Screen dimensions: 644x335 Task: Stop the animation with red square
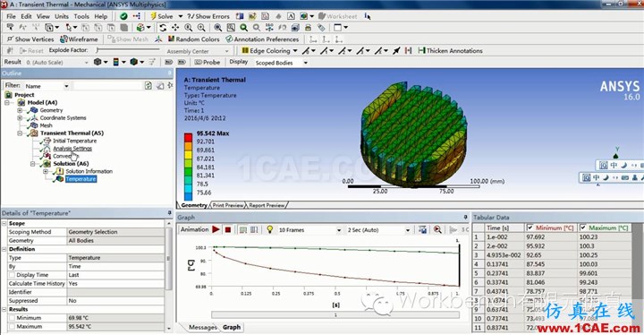228,229
